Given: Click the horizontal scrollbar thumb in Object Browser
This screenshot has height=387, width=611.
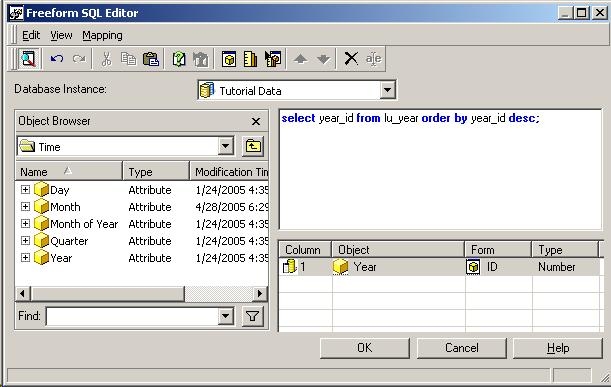Looking at the screenshot, I should point(107,293).
